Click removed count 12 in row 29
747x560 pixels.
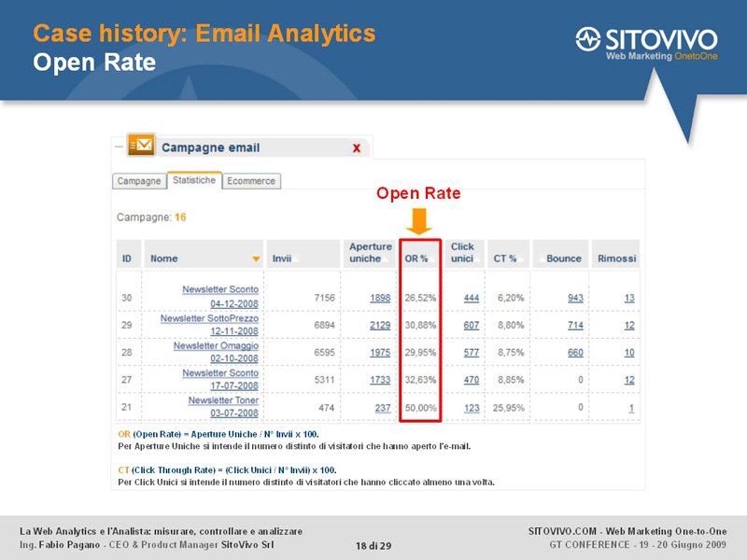click(x=629, y=325)
